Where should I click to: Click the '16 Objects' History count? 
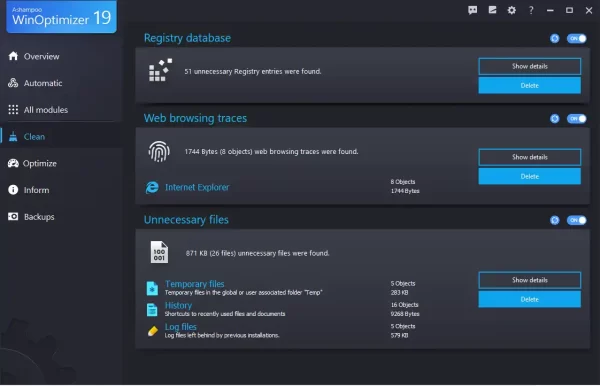(x=404, y=305)
